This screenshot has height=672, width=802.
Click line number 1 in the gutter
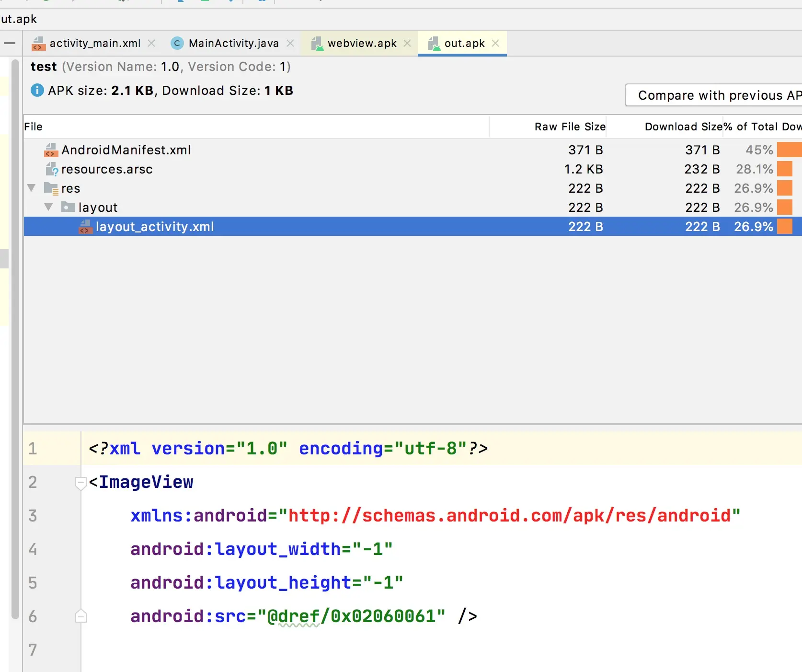point(33,449)
